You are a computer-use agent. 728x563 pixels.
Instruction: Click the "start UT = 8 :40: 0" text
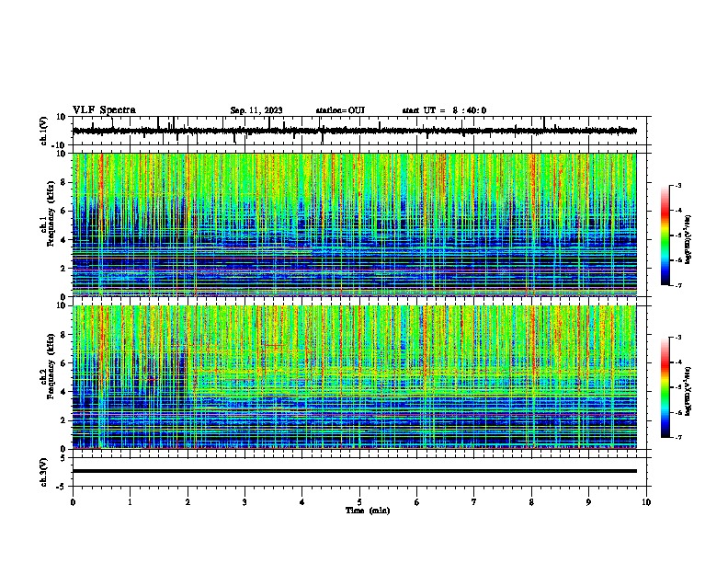(x=444, y=110)
